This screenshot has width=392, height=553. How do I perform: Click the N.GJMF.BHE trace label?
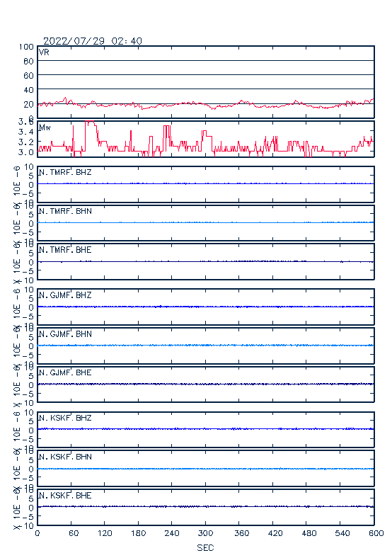coord(65,372)
